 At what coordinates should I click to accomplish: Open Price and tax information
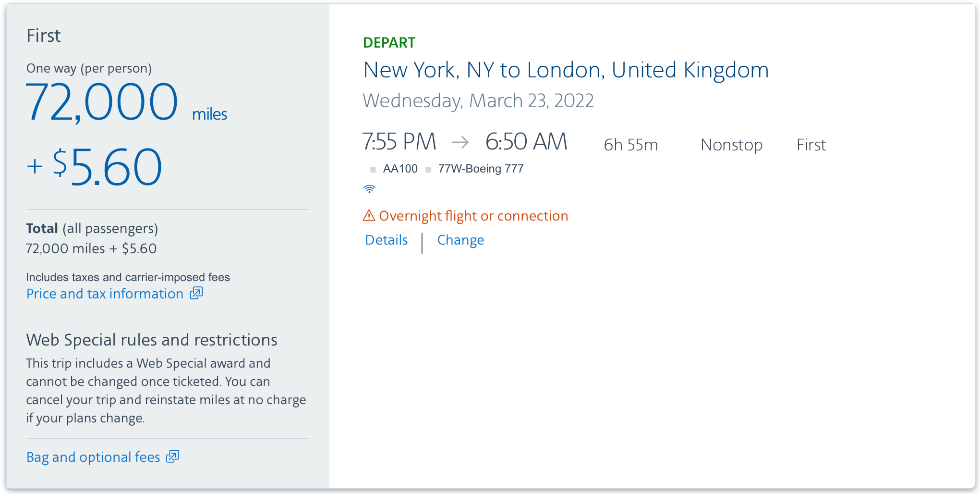click(x=105, y=293)
